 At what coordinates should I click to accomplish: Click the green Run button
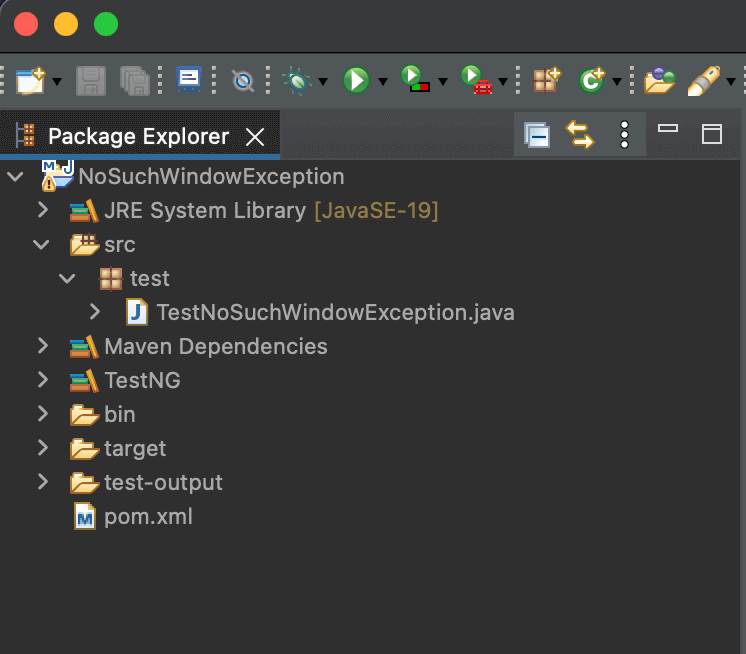(x=356, y=80)
